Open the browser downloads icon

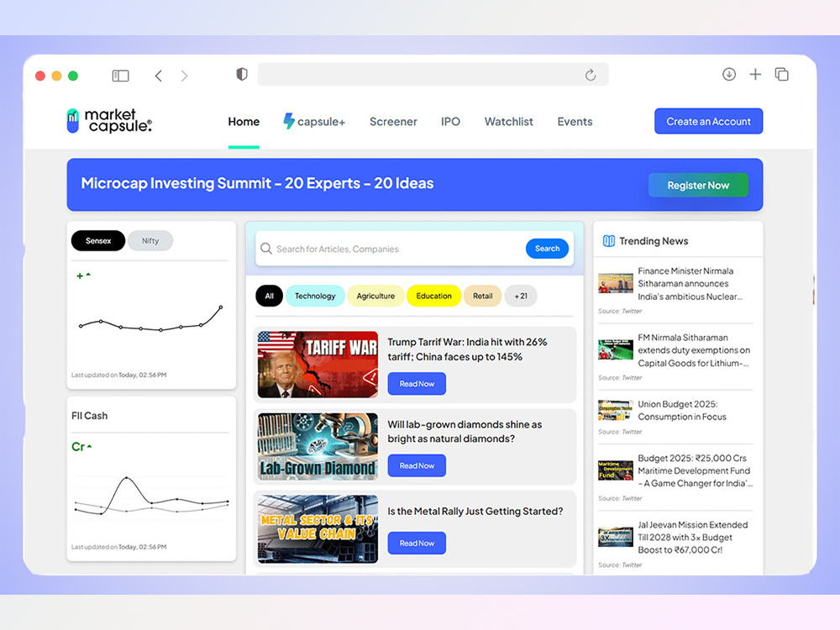[x=728, y=75]
